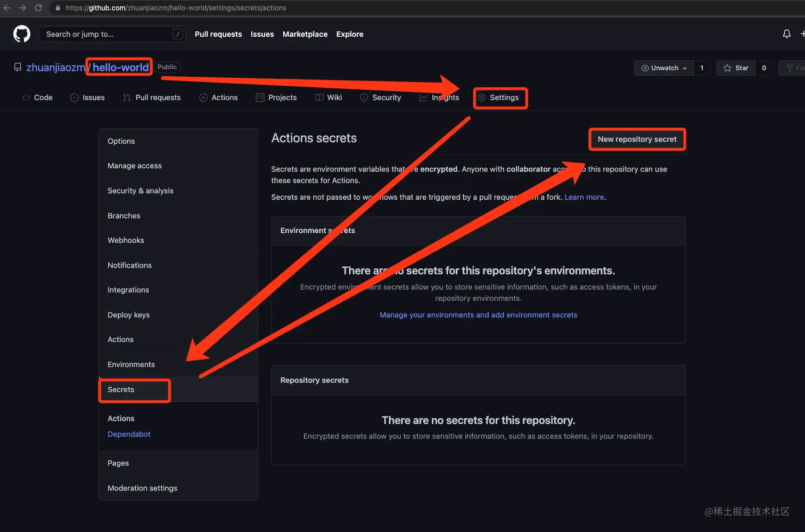Open Environments settings
805x532 pixels.
point(178,364)
